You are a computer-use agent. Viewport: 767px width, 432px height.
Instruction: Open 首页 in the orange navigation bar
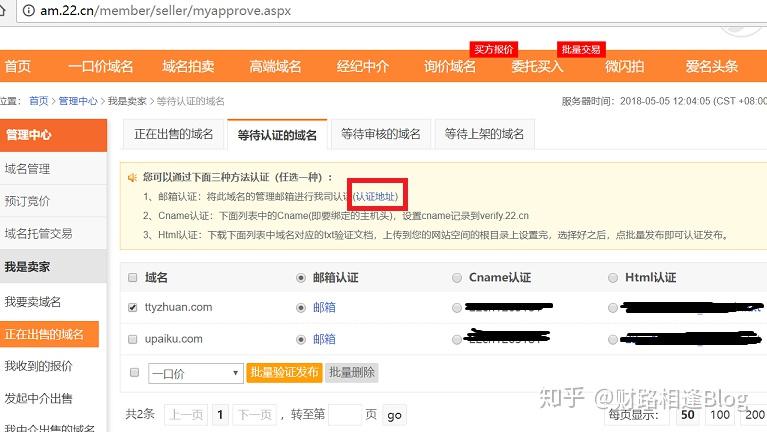tap(18, 66)
